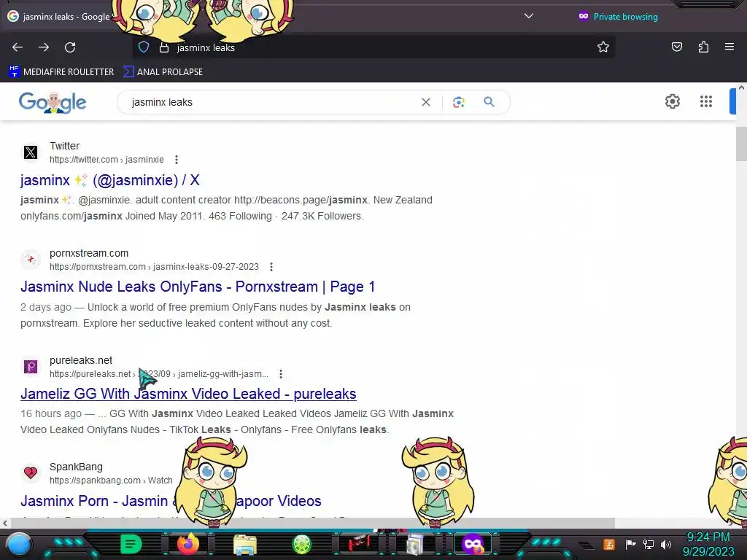Open the network icon in the tray

(x=649, y=544)
